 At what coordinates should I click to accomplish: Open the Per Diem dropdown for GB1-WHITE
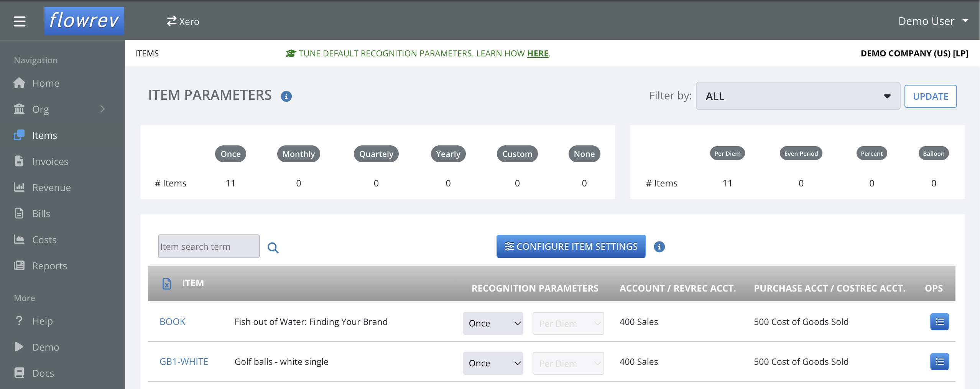[x=568, y=363]
